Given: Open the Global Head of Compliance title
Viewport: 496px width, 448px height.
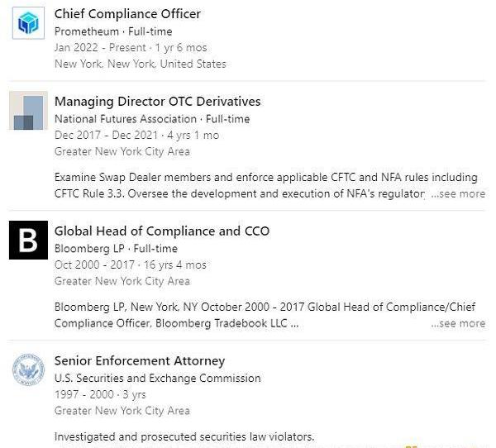Looking at the screenshot, I should tap(161, 231).
